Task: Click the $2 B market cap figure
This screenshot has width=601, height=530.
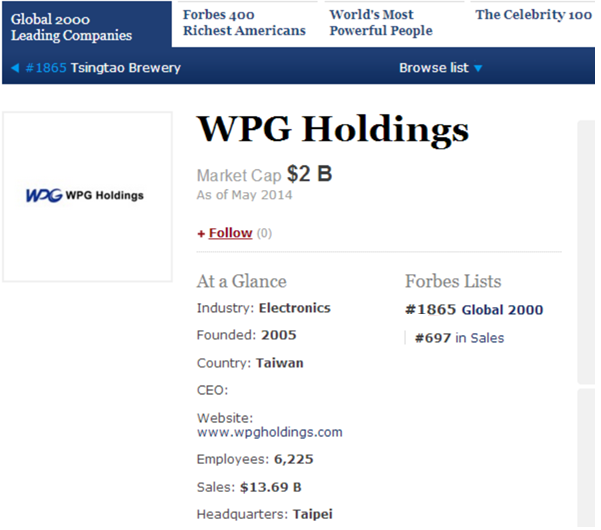Action: [x=309, y=174]
